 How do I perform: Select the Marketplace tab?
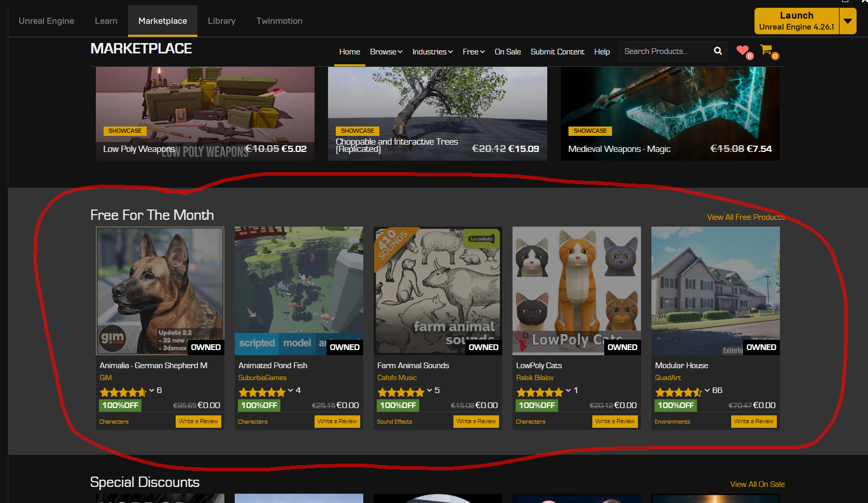163,21
